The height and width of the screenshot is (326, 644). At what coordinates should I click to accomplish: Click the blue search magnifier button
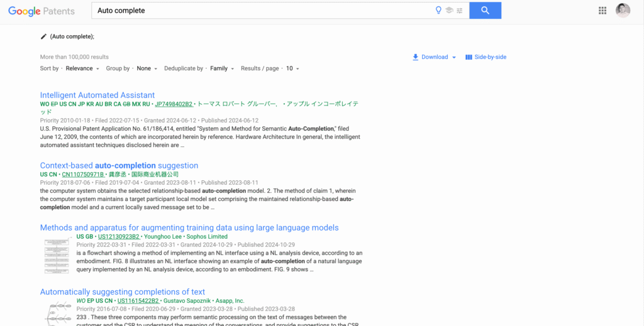point(485,11)
